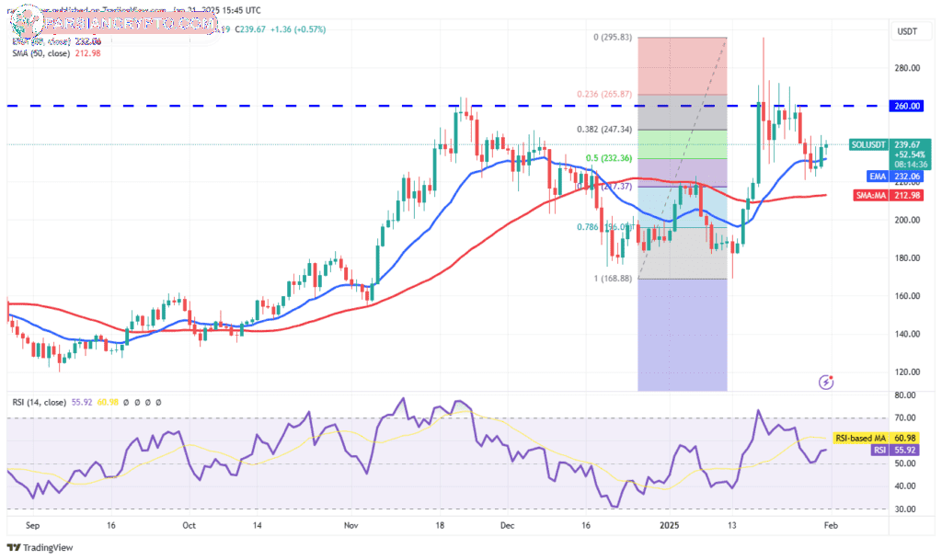The height and width of the screenshot is (560, 942).
Task: Click the 30.00 RSI axis value
Action: coord(905,509)
